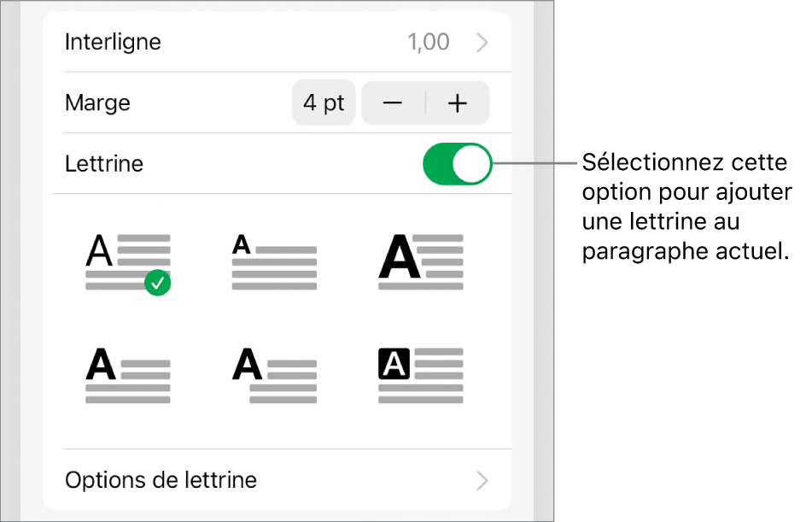Tap the Lettrine label

click(104, 164)
